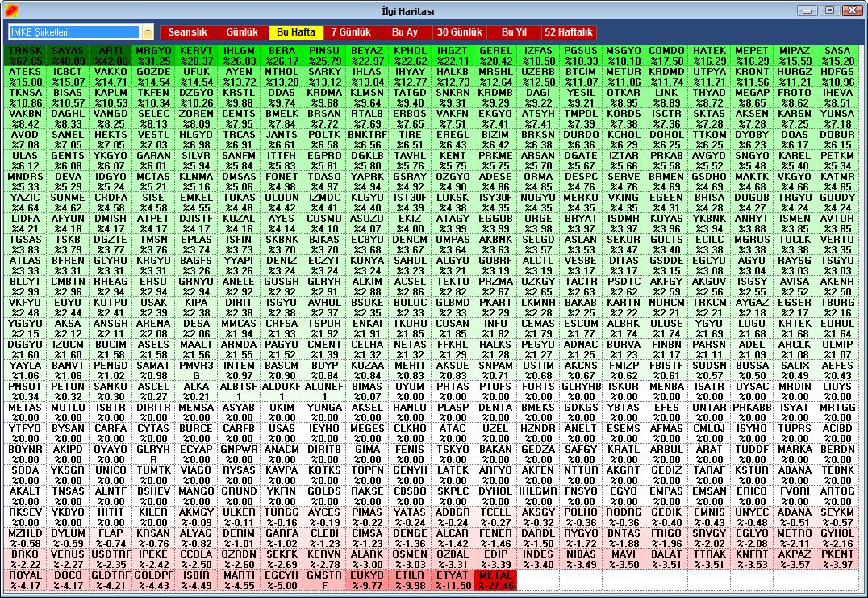This screenshot has height=598, width=868.
Task: Click the MZHLD %-0.58 cell
Action: click(x=26, y=538)
